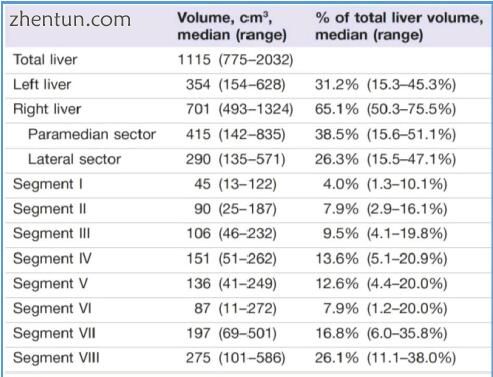Select the Total liver volume 1115 value
Viewport: 493px width, 377px height.
(194, 60)
